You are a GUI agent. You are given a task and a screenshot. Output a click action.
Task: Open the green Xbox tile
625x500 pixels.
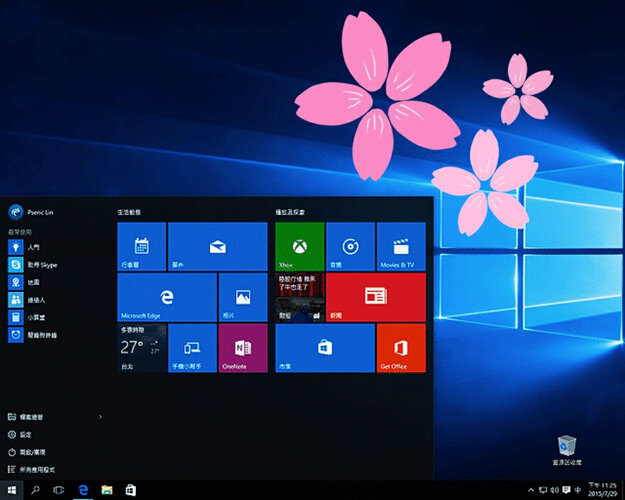(x=299, y=246)
